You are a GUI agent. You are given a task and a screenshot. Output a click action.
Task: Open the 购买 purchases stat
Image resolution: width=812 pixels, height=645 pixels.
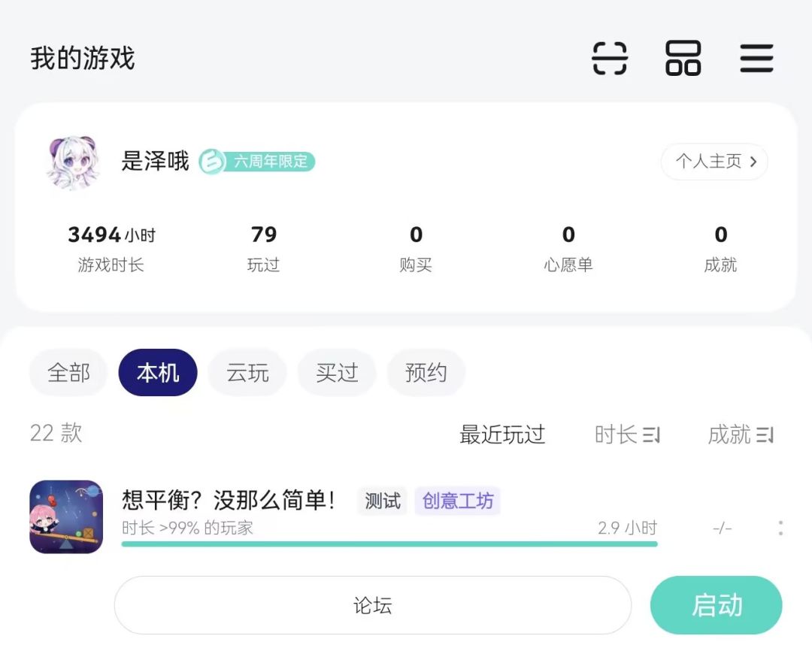tap(416, 248)
